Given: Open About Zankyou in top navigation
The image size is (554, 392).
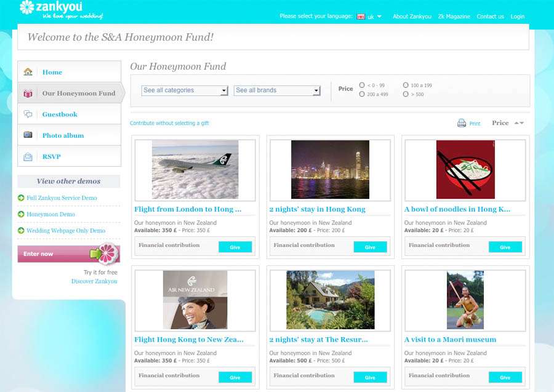Looking at the screenshot, I should pos(412,17).
